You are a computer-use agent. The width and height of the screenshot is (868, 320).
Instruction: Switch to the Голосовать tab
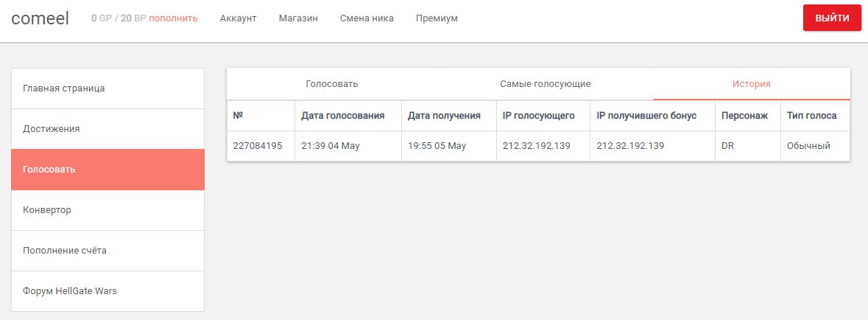332,84
